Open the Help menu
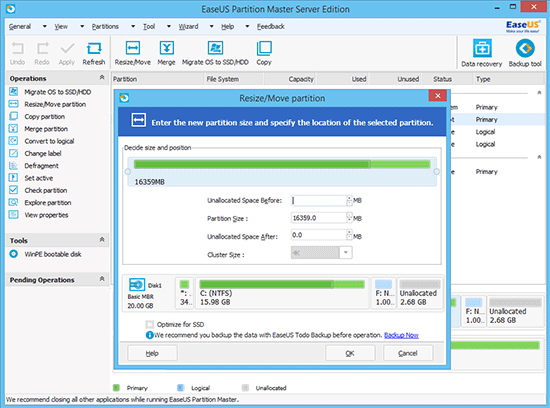Viewport: 550px width, 408px height. (227, 26)
